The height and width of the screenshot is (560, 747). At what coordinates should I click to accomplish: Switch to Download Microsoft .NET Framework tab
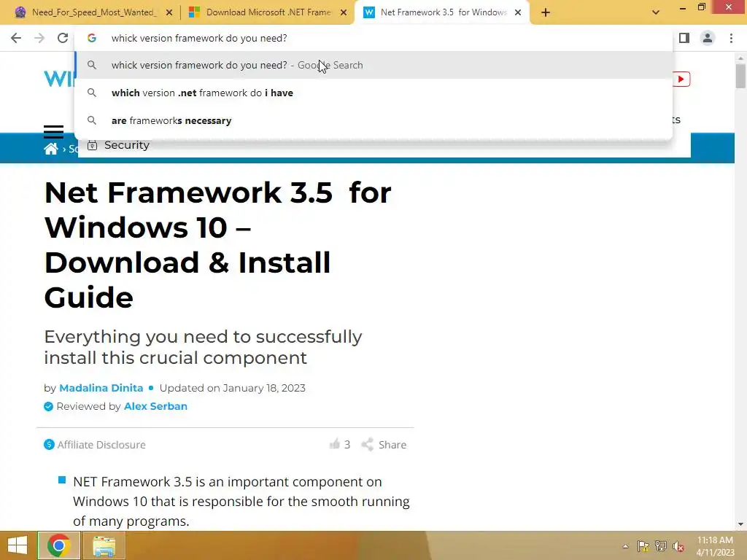pos(268,12)
